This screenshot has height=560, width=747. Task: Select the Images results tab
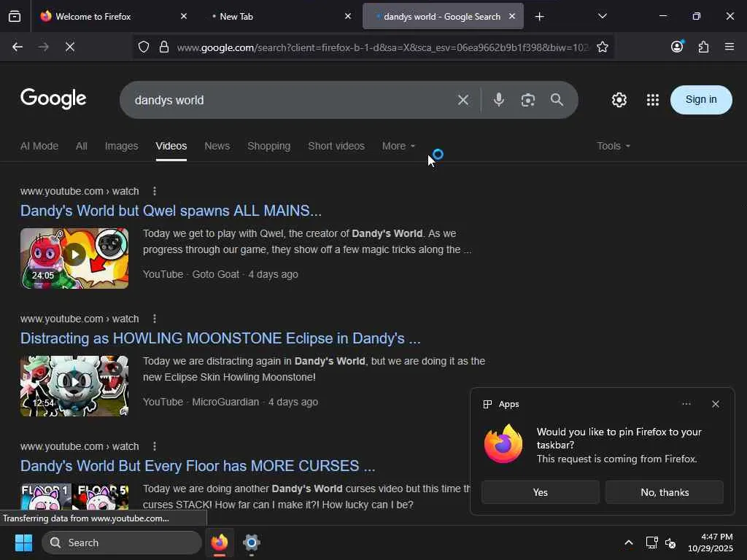coord(122,146)
